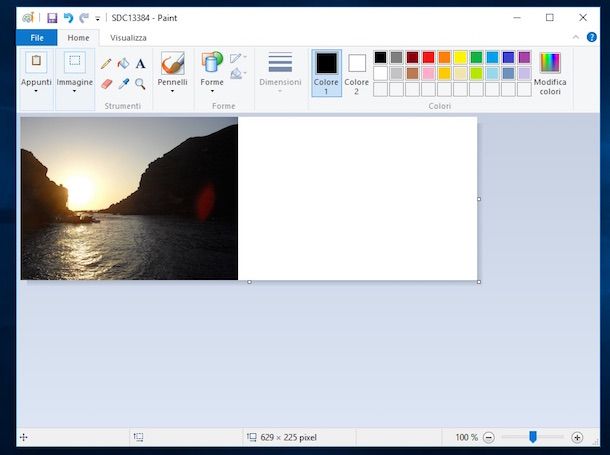Choose the Eraser tool
This screenshot has height=455, width=610.
point(106,84)
